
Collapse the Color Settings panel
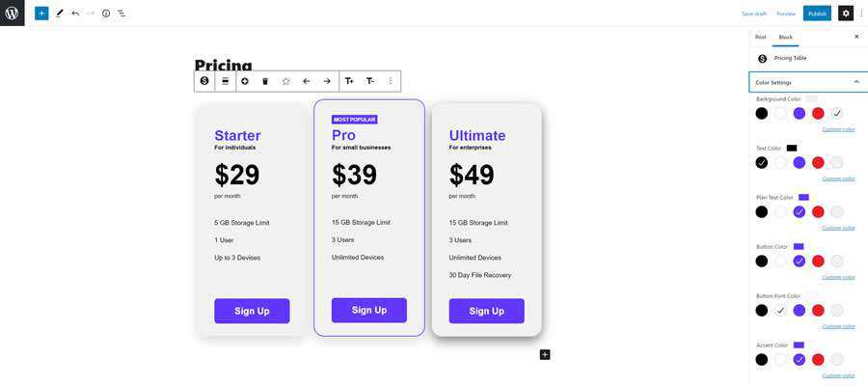pyautogui.click(x=856, y=82)
